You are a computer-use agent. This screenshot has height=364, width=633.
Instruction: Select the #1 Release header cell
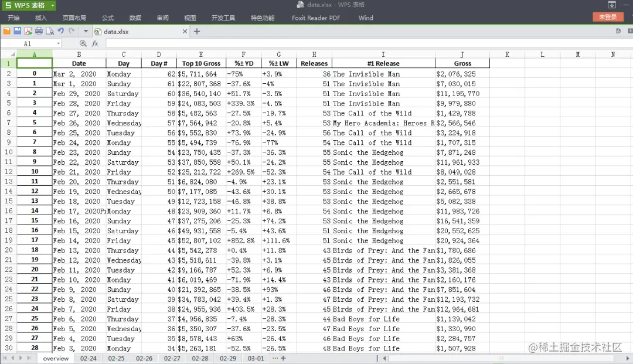tap(383, 63)
